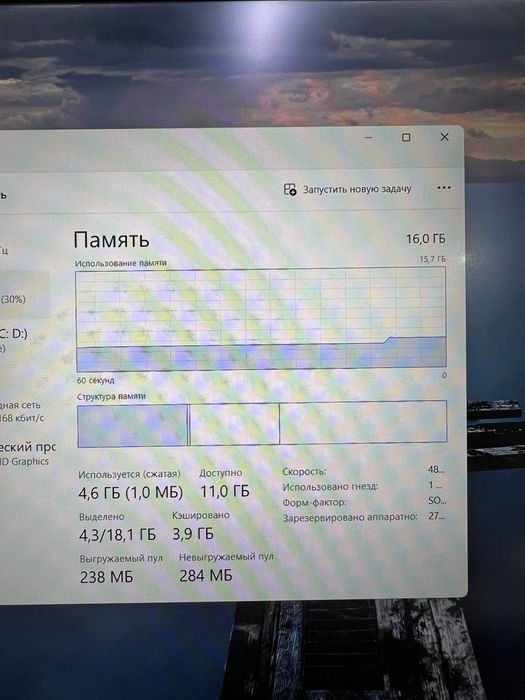The height and width of the screenshot is (700, 525).
Task: Click the 15,7 ГБ graph maximum label
Action: (x=433, y=259)
